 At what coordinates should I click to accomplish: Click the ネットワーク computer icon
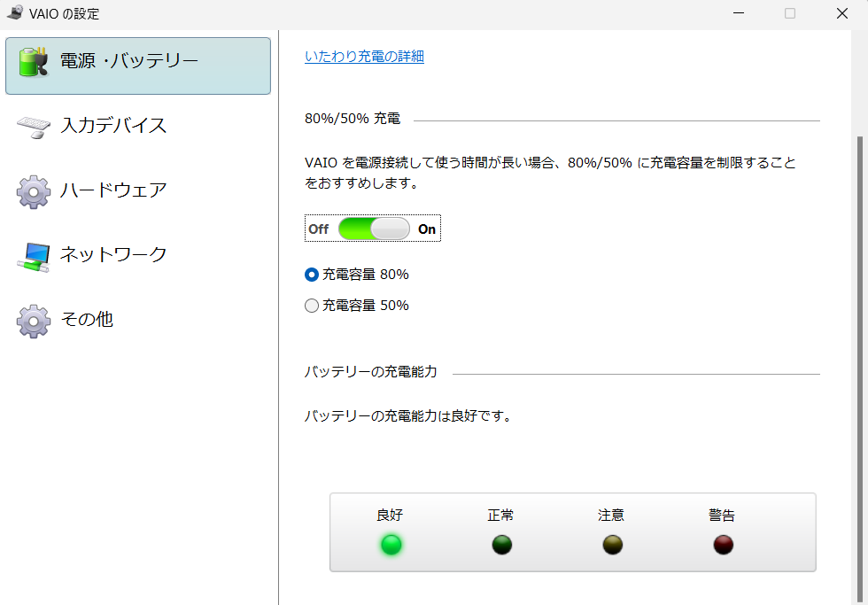tap(34, 258)
